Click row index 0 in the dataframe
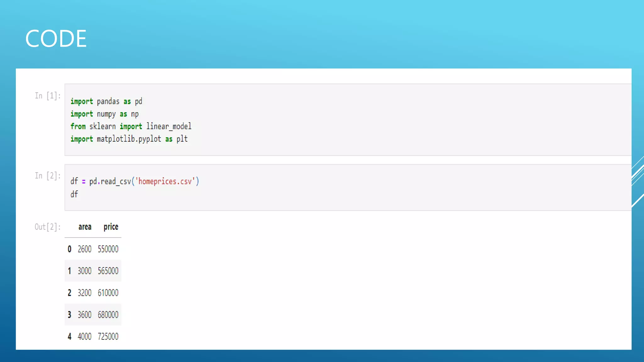This screenshot has width=644, height=362. [x=69, y=249]
